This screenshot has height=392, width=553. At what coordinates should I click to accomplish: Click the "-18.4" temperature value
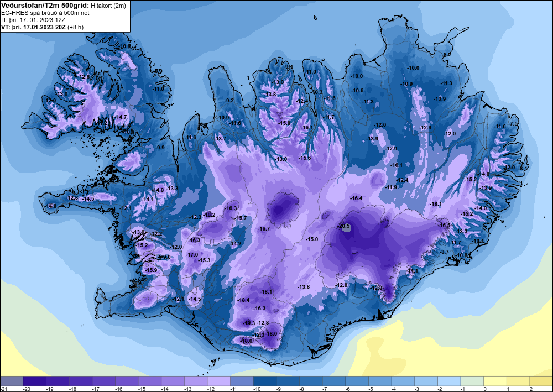point(244,300)
